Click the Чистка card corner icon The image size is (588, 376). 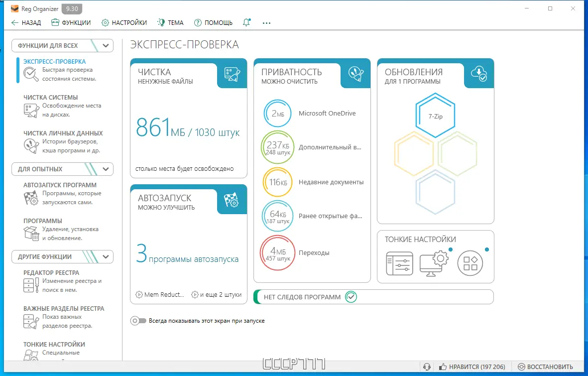tap(232, 74)
